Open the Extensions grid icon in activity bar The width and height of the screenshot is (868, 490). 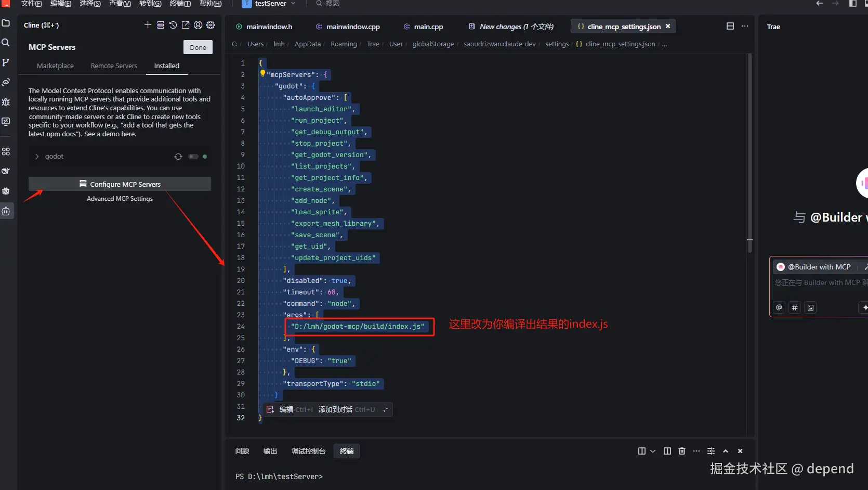(x=6, y=151)
